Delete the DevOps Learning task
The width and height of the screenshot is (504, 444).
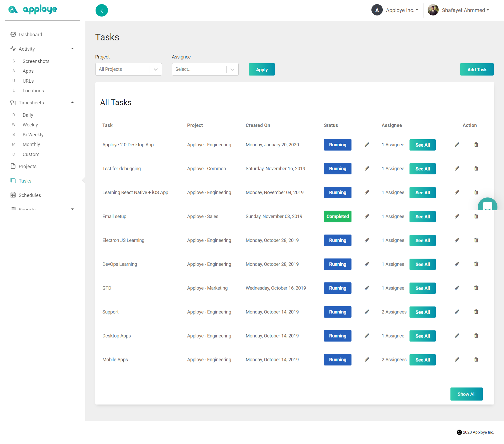coord(476,264)
